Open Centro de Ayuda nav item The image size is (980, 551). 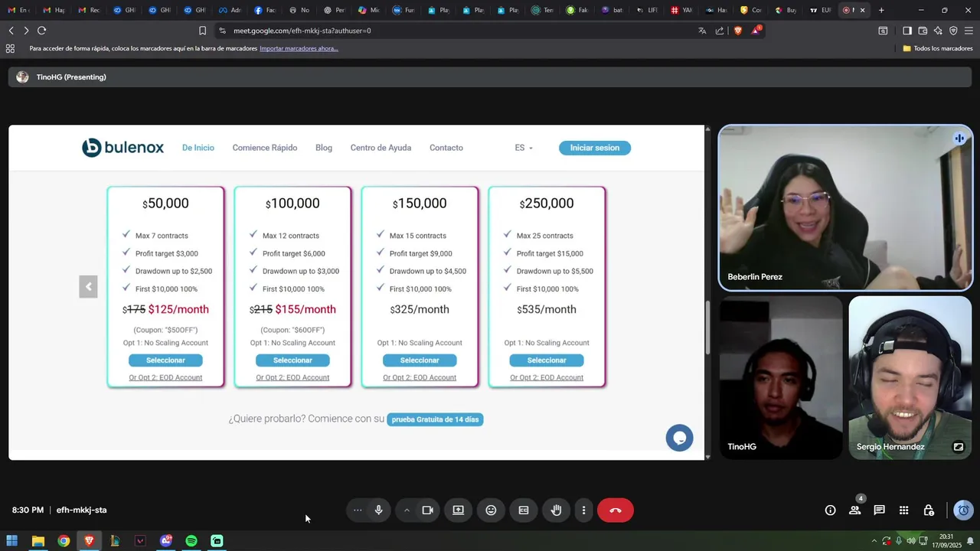tap(381, 148)
